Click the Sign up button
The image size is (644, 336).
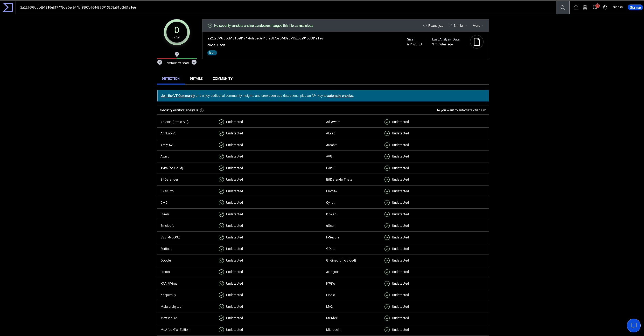click(x=635, y=7)
